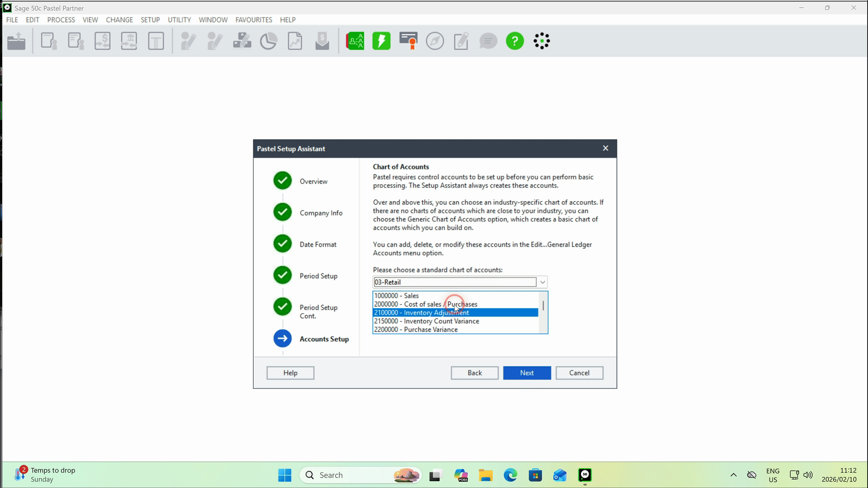Click the green question mark help icon

tap(514, 41)
